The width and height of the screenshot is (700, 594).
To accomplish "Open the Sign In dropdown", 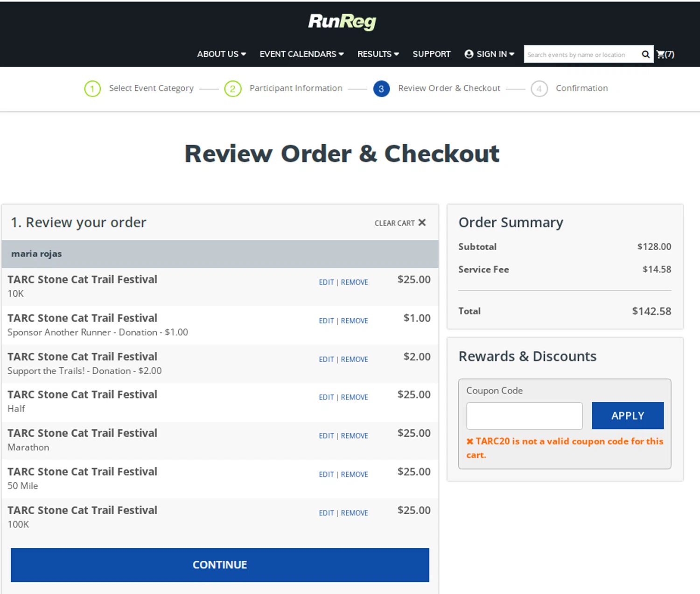I will [x=489, y=54].
